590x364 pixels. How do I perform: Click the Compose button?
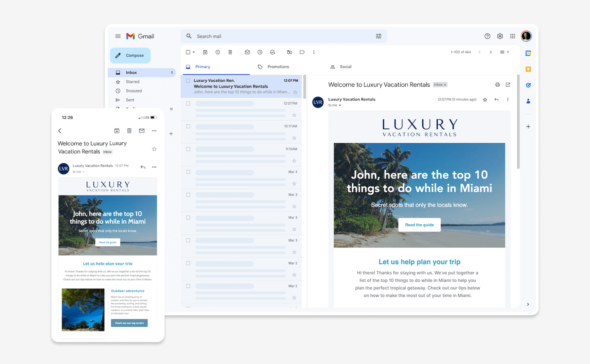click(x=130, y=55)
